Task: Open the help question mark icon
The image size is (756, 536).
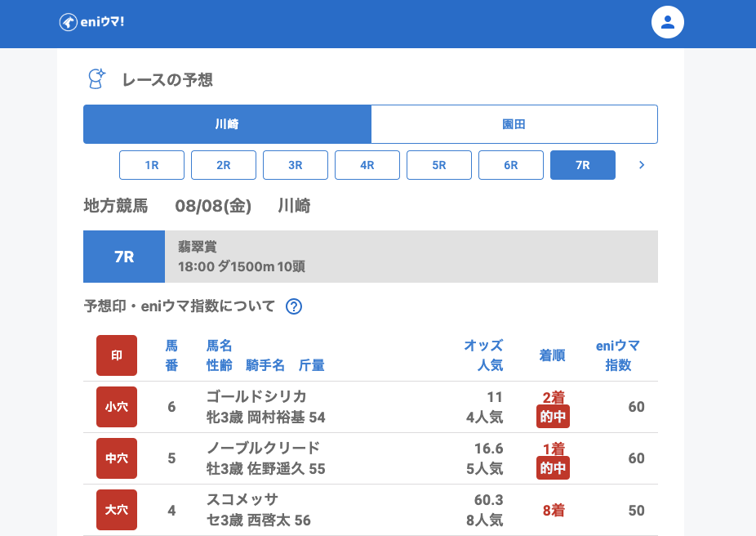Action: pyautogui.click(x=294, y=307)
